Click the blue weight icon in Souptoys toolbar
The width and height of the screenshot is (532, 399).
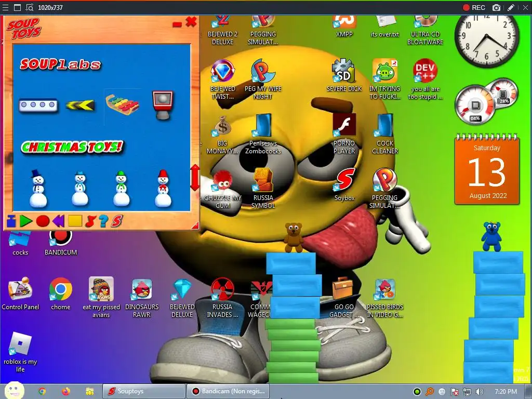[11, 221]
